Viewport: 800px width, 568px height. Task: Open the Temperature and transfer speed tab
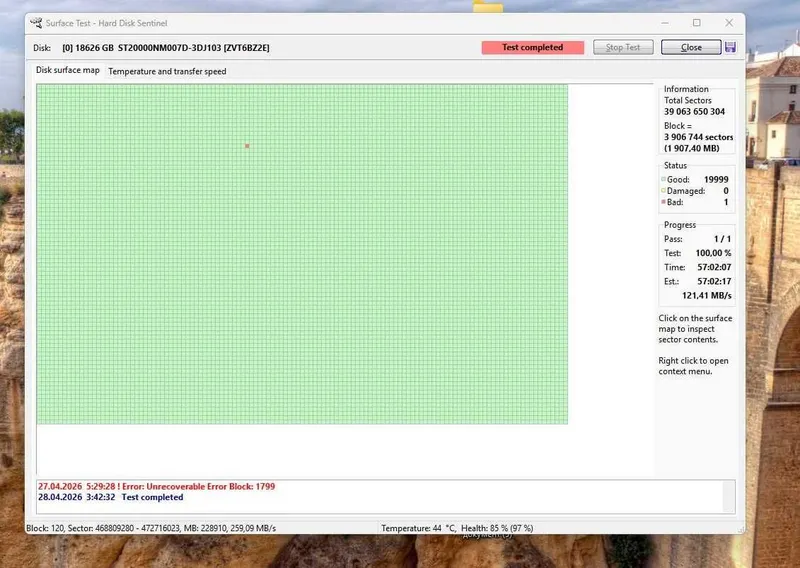tap(167, 71)
